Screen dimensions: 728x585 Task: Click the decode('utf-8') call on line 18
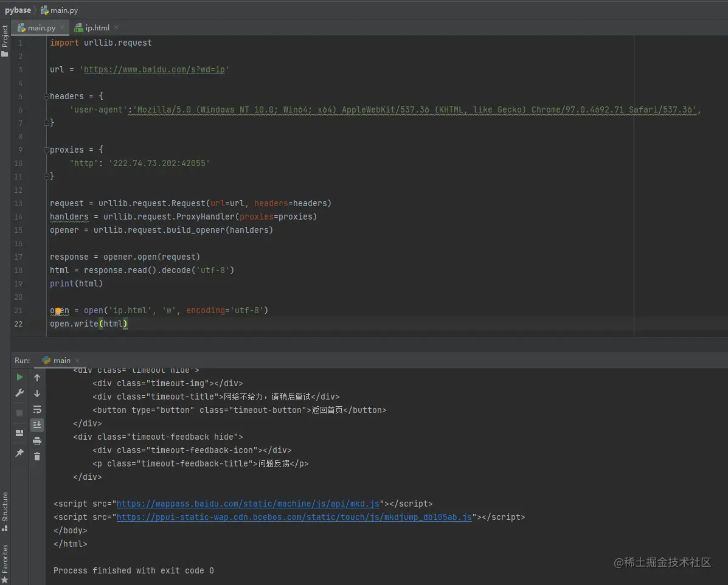[x=198, y=270]
